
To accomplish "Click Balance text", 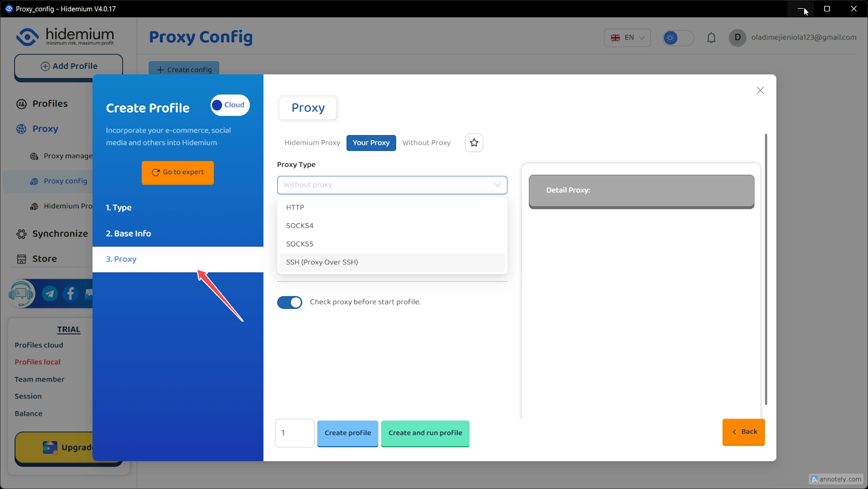I will click(29, 414).
